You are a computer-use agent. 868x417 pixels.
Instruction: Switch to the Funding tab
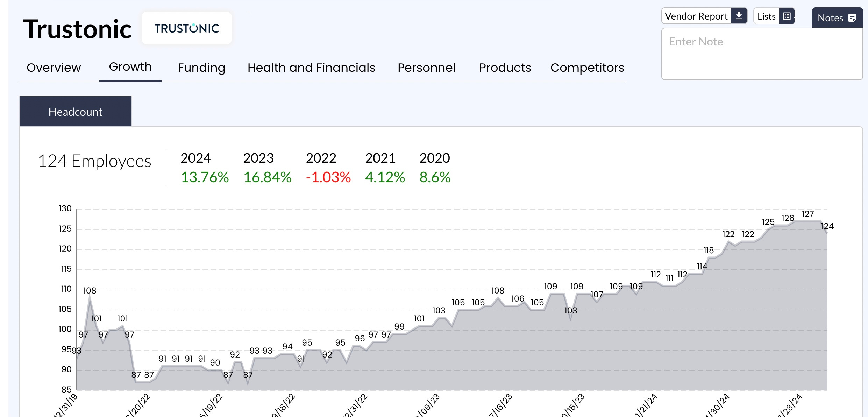coord(201,68)
